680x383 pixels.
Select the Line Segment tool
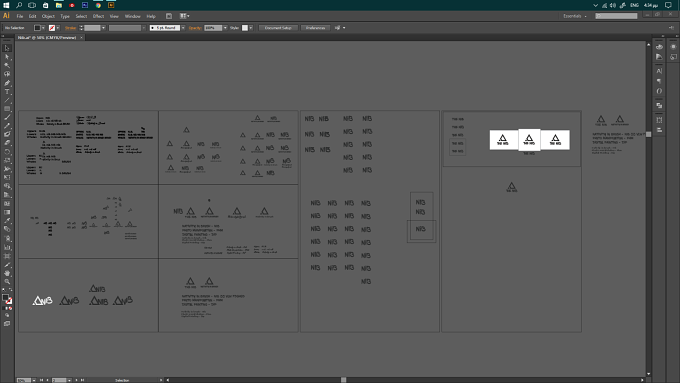tap(7, 100)
